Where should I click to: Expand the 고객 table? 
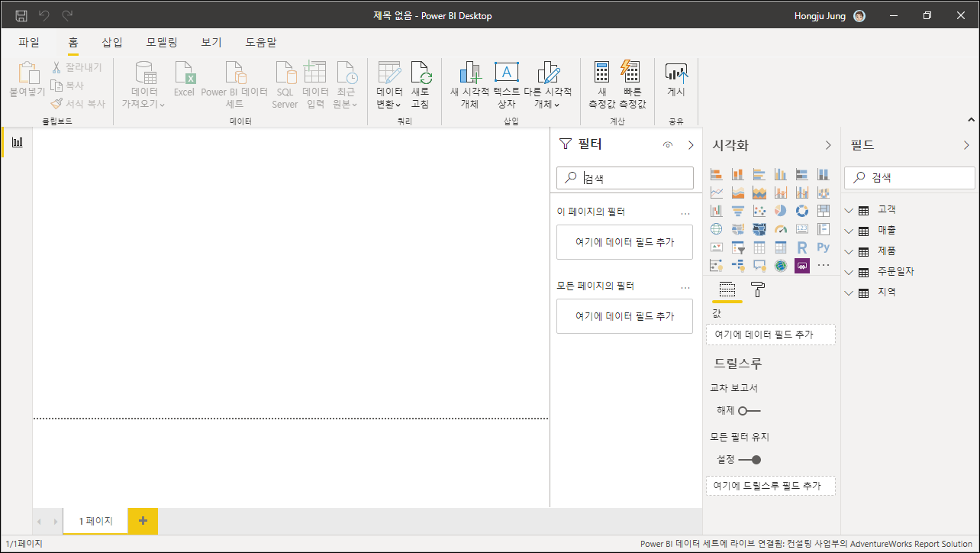pos(849,210)
